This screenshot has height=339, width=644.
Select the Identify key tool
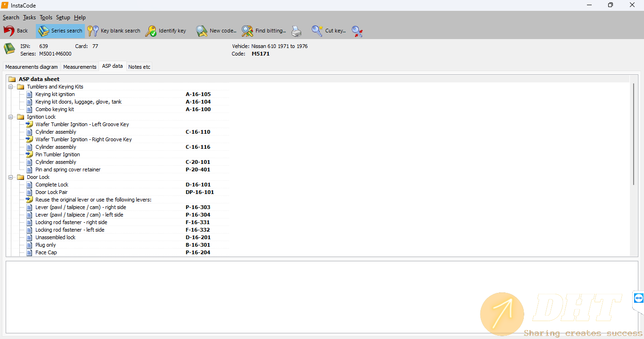pyautogui.click(x=166, y=31)
